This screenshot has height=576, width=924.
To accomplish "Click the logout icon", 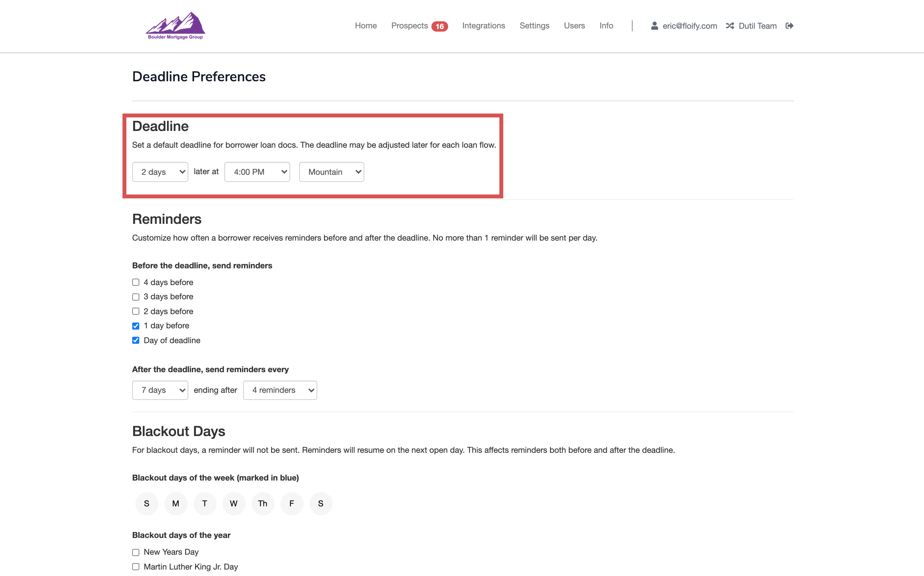I will tap(790, 25).
